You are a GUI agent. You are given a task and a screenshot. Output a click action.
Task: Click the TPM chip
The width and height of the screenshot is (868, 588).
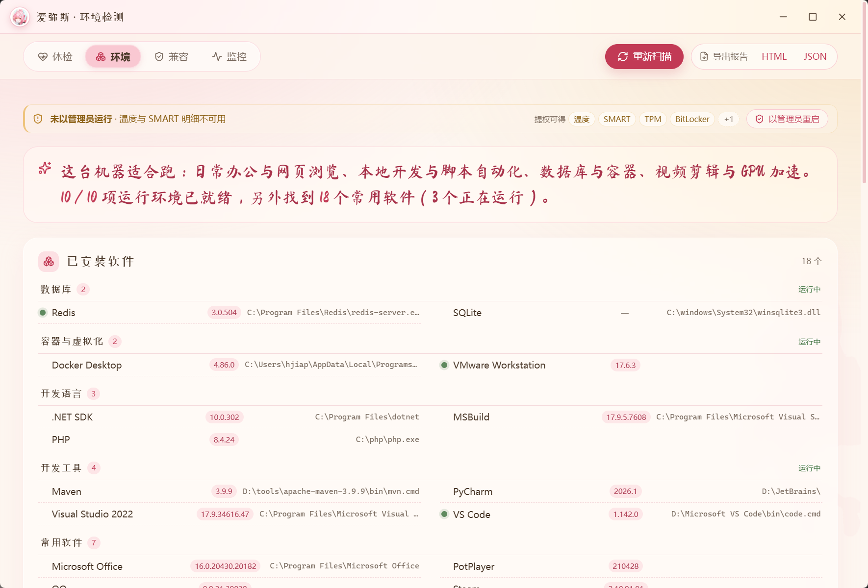(653, 119)
